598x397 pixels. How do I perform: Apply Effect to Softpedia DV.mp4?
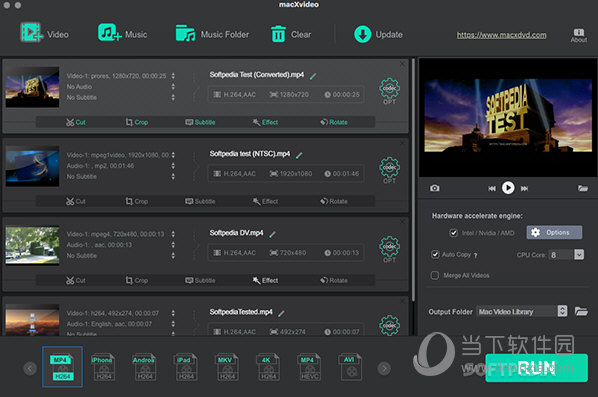pyautogui.click(x=265, y=280)
